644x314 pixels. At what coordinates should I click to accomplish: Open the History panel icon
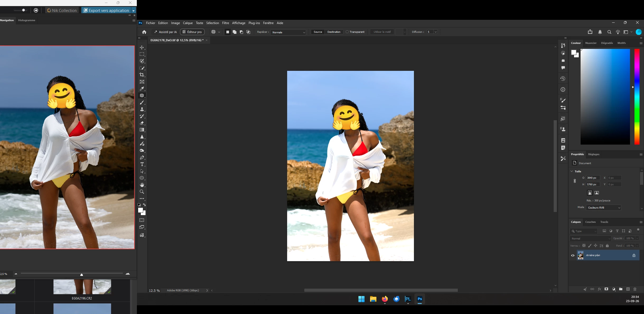point(563,78)
